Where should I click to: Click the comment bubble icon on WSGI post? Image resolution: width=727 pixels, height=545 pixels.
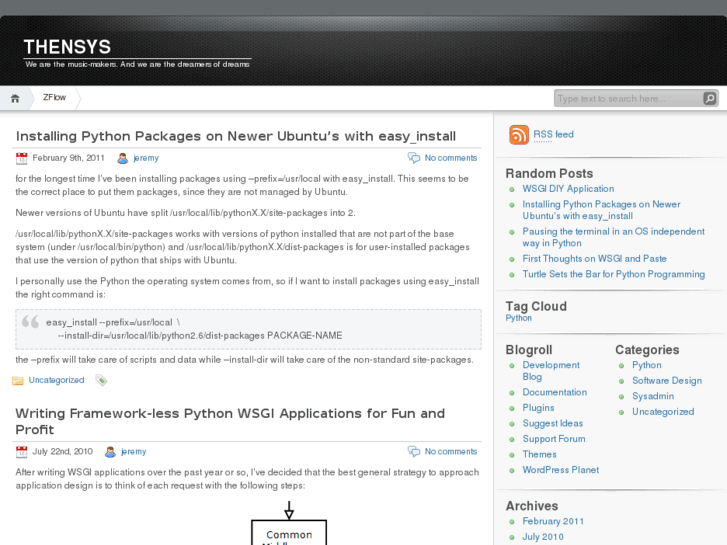(x=413, y=451)
